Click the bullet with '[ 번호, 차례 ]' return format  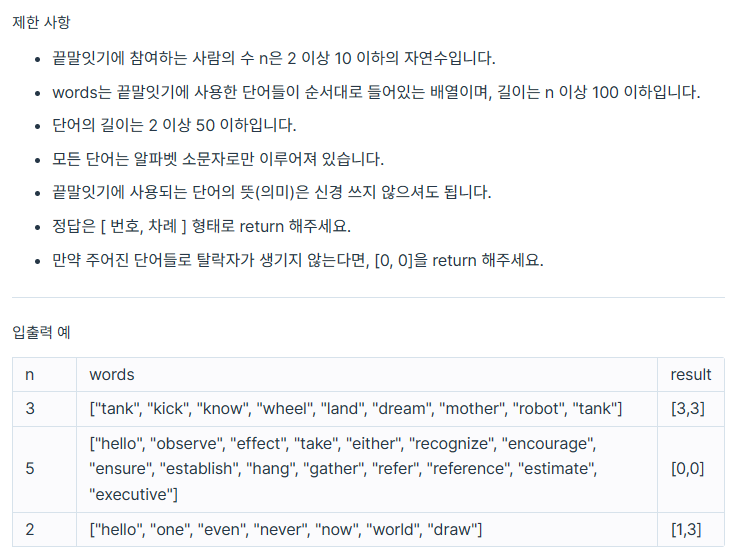201,226
